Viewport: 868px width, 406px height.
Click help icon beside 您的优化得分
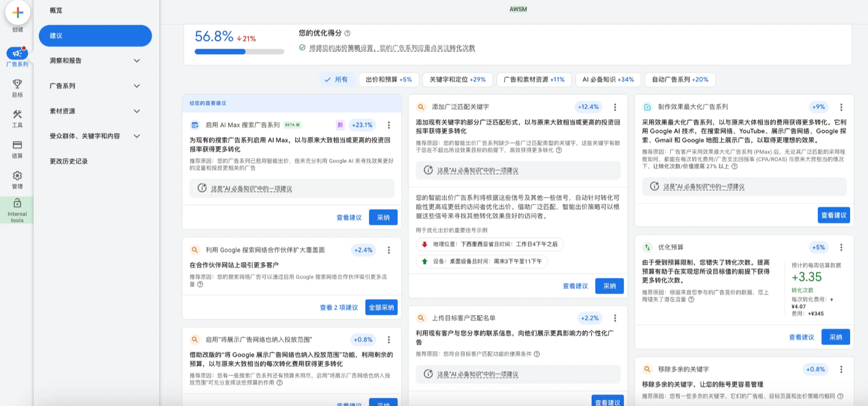(348, 33)
